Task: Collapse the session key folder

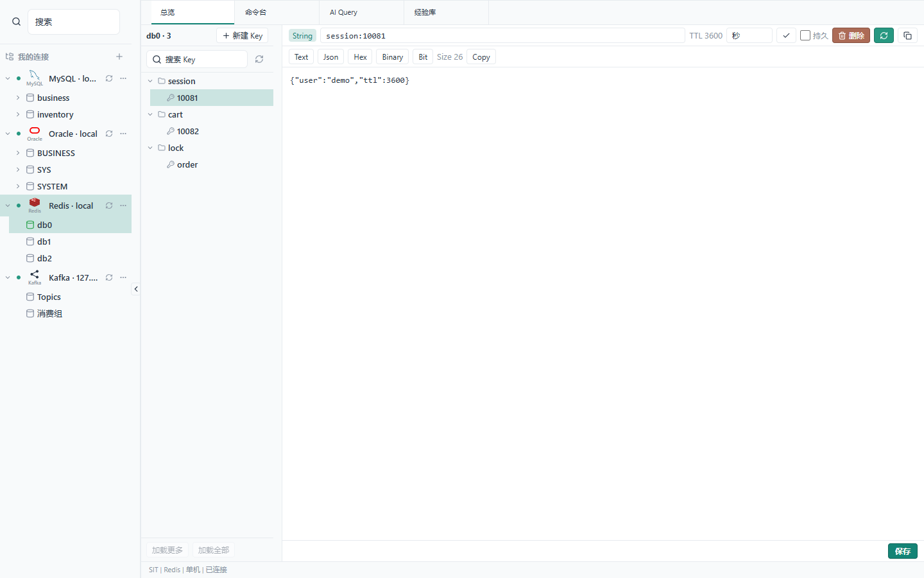Action: pos(151,81)
